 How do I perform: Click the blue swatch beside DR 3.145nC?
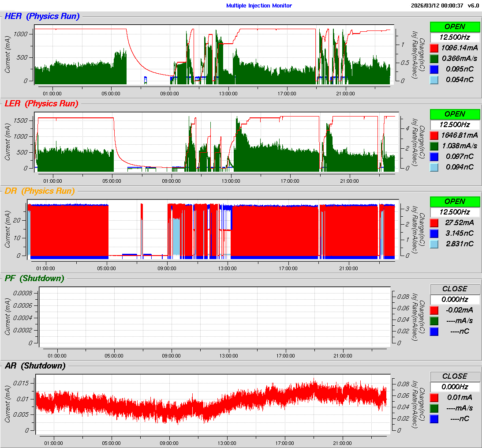click(434, 233)
